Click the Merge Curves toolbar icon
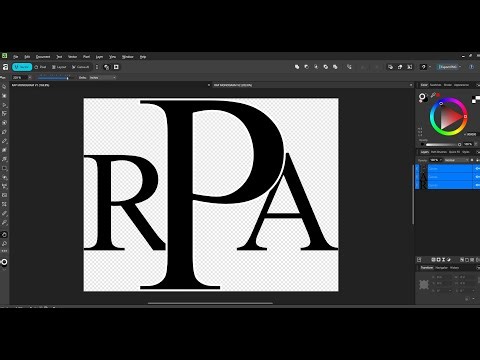Image resolution: width=480 pixels, height=360 pixels. (349, 67)
